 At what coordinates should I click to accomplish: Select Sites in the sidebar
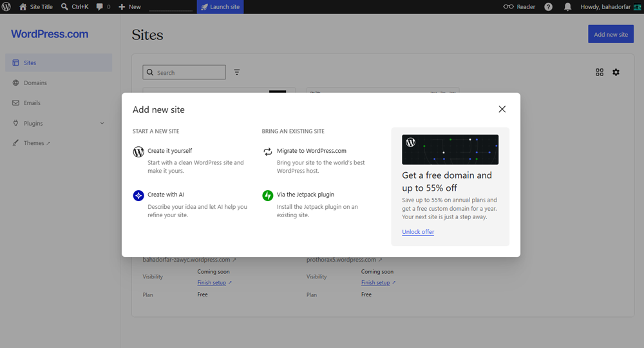[59, 63]
